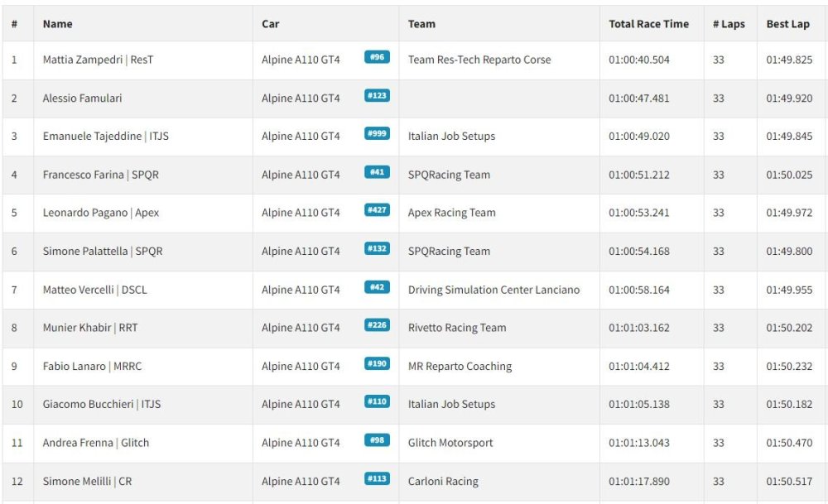Viewport: 828px width, 504px height.
Task: Click the #41 car number badge
Action: (377, 172)
